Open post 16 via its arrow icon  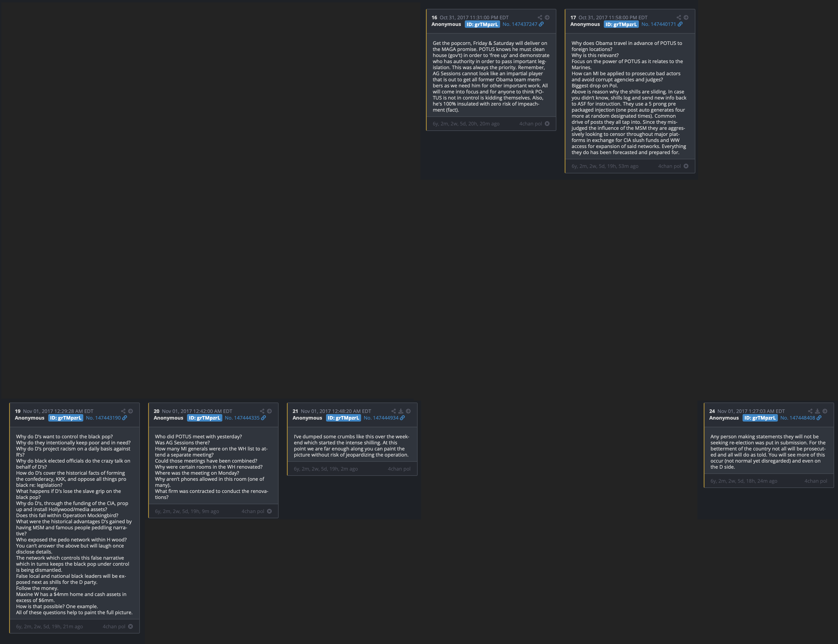(547, 18)
